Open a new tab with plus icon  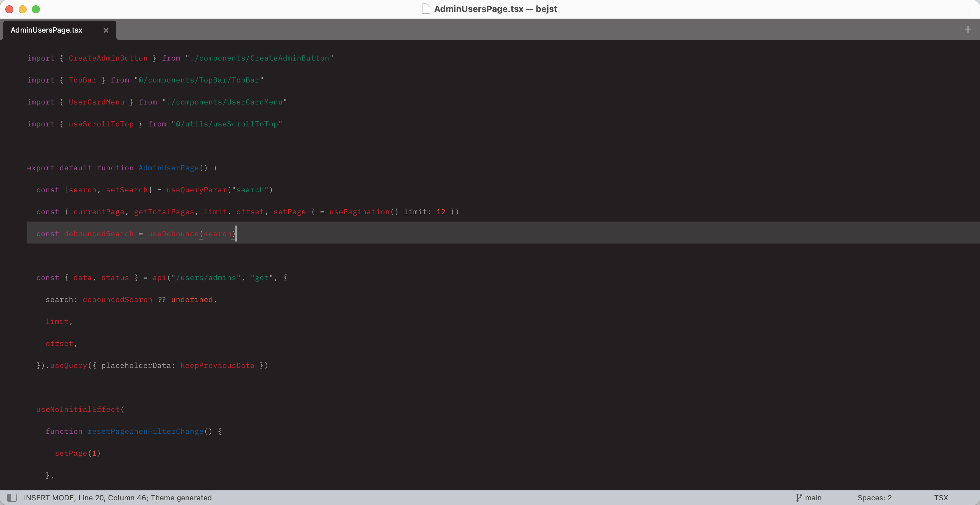(968, 29)
